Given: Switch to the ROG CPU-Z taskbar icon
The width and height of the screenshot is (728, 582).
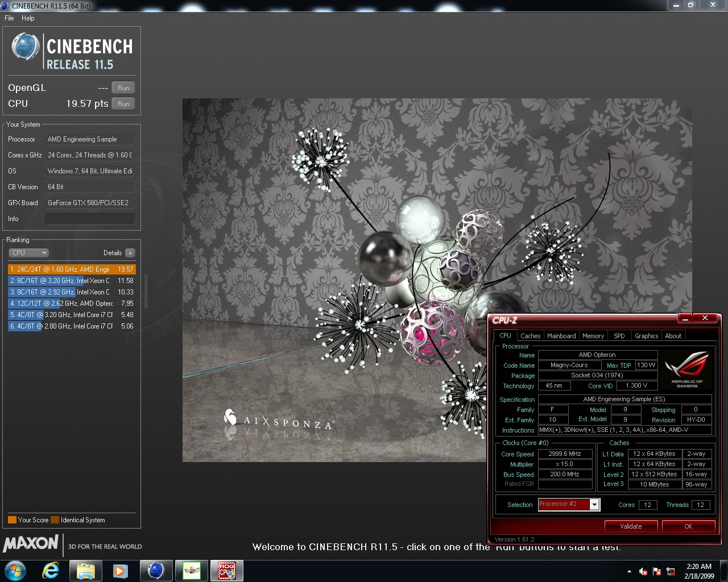Looking at the screenshot, I should coord(227,570).
